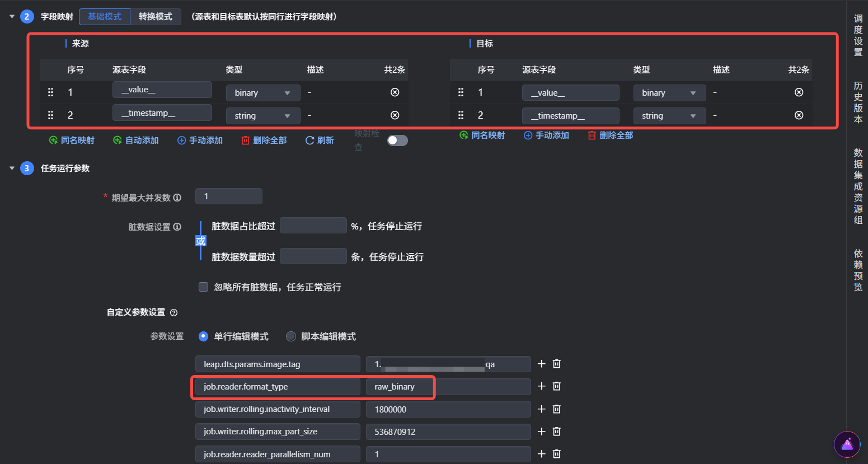This screenshot has width=868, height=464.
Task: Click target 手动添加 button
Action: [x=546, y=135]
